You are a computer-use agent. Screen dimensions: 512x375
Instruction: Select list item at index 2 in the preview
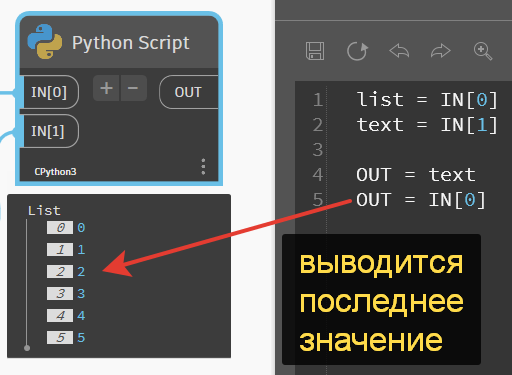pos(66,272)
